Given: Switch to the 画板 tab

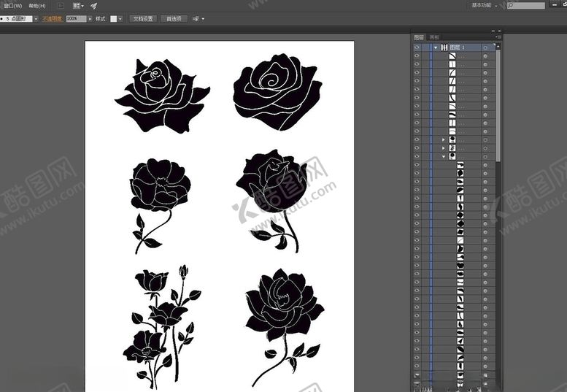Looking at the screenshot, I should (x=434, y=36).
